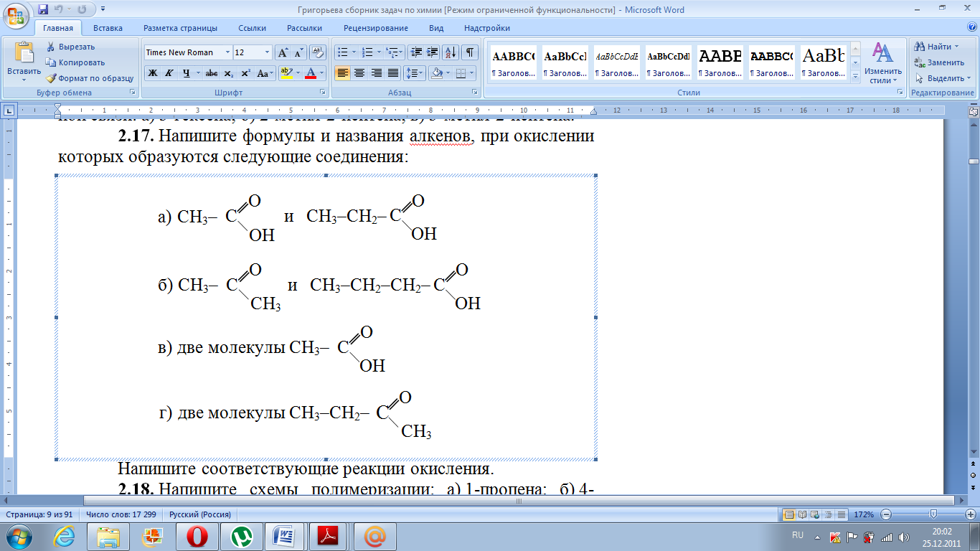Toggle italic (К) formatting
980x551 pixels.
(169, 73)
